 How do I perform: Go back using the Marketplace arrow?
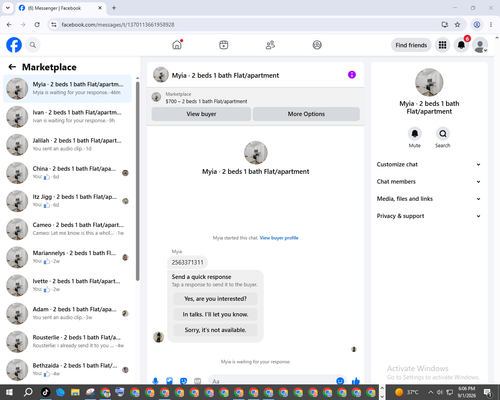[x=12, y=67]
